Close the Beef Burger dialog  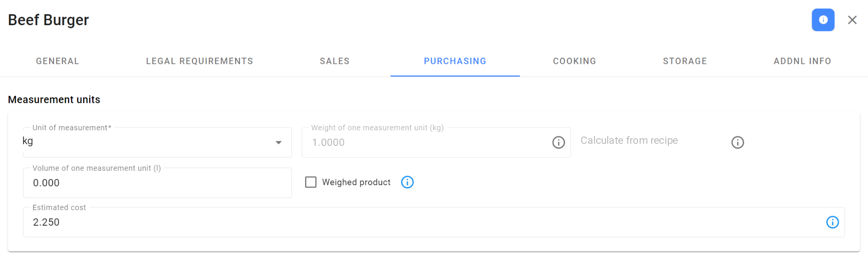click(852, 20)
